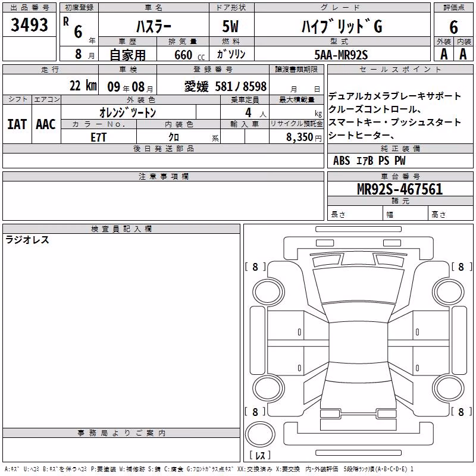Select inspector note ラジオレス
Image resolution: width=476 pixels, height=476 pixels.
coord(27,240)
